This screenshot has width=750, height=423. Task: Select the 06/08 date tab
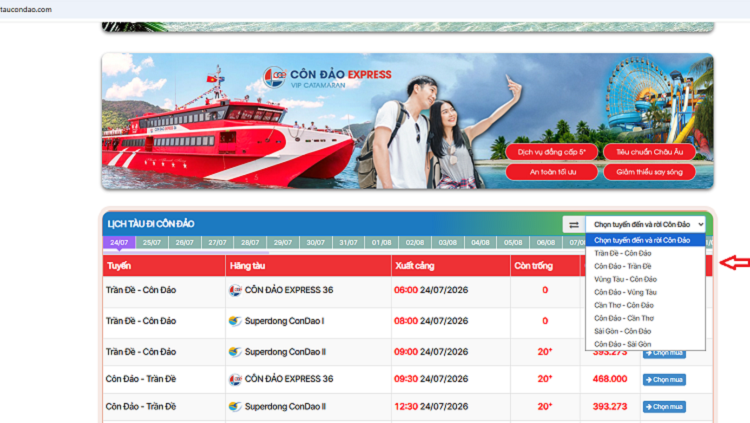coord(546,243)
